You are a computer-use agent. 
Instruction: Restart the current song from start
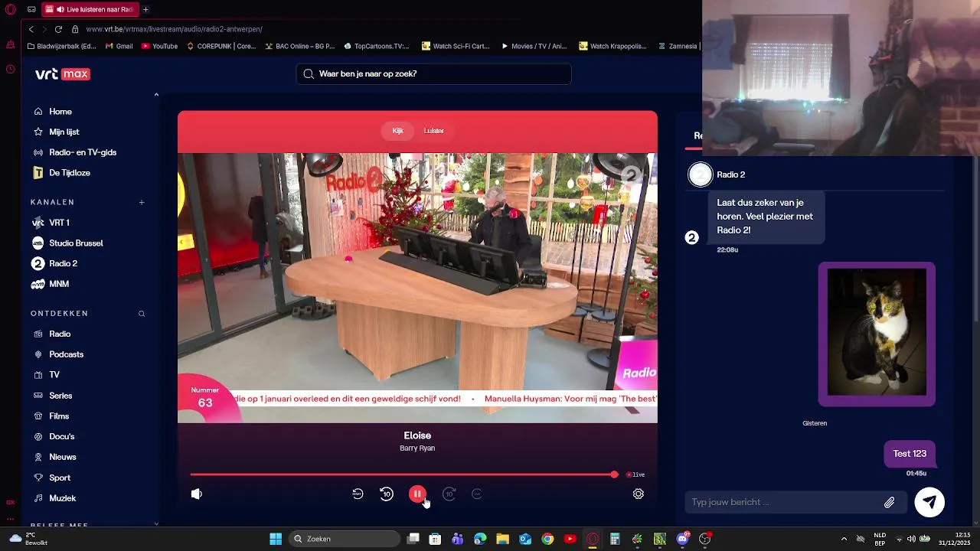click(x=358, y=494)
